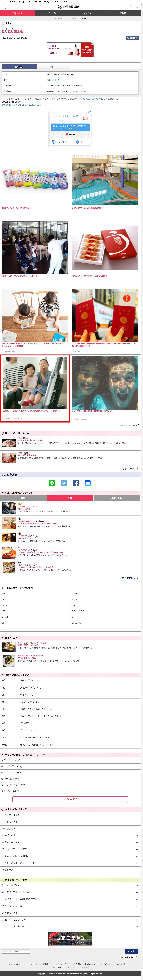Image resolution: width=143 pixels, height=980 pixels.
Task: Share the page on Twitter icon
Action: click(x=64, y=483)
